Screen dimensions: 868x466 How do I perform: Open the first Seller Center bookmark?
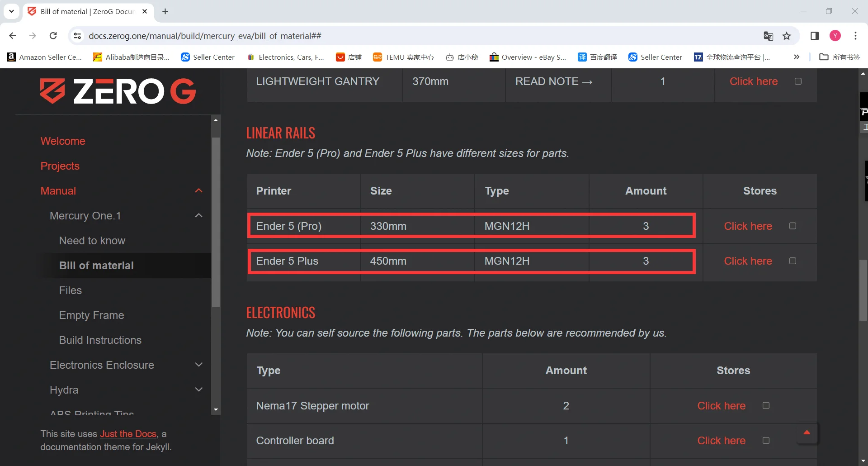click(x=208, y=57)
